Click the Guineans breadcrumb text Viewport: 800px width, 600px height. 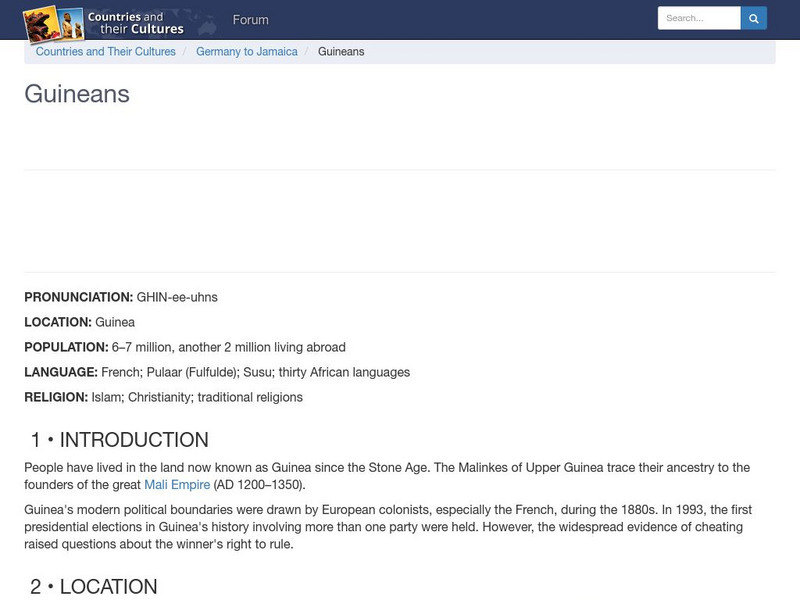pos(341,52)
